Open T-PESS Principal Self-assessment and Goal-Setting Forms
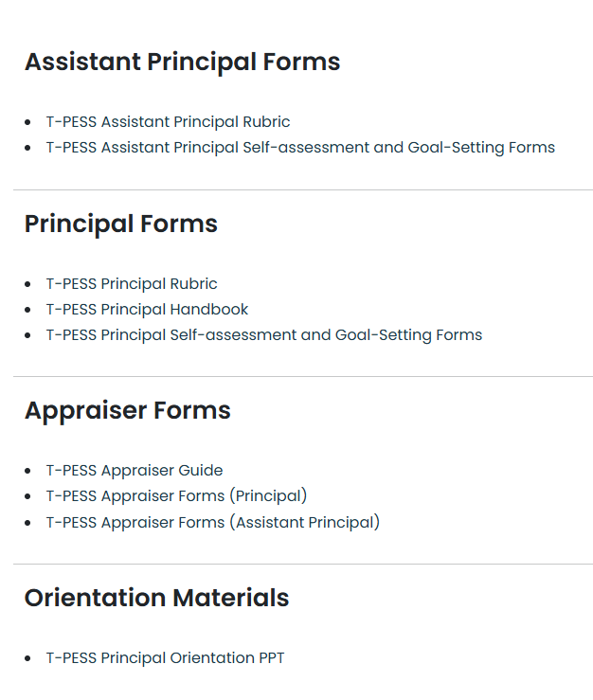The height and width of the screenshot is (700, 593). (x=264, y=335)
